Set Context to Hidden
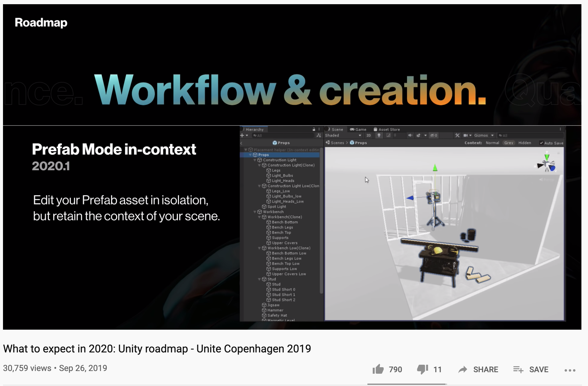The image size is (588, 386). tap(525, 143)
